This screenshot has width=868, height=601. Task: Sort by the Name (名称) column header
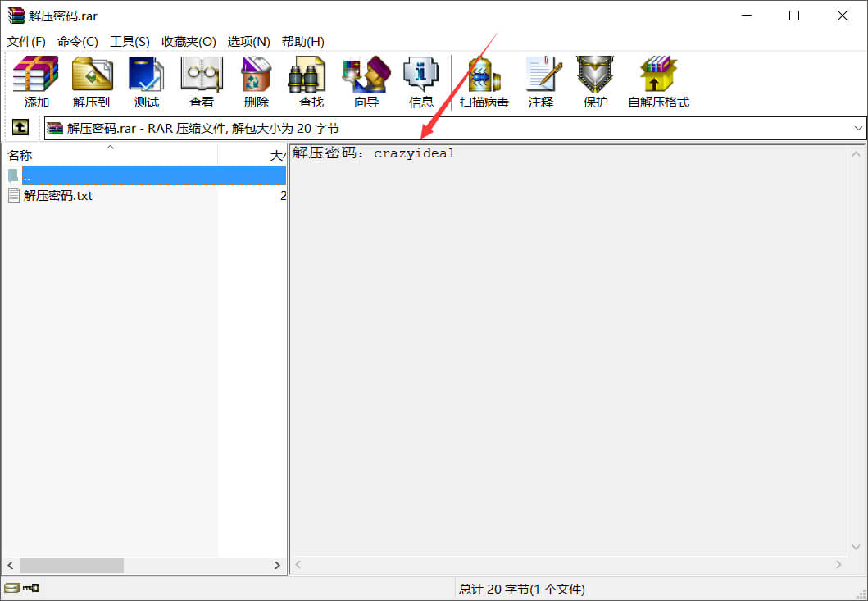[110, 155]
